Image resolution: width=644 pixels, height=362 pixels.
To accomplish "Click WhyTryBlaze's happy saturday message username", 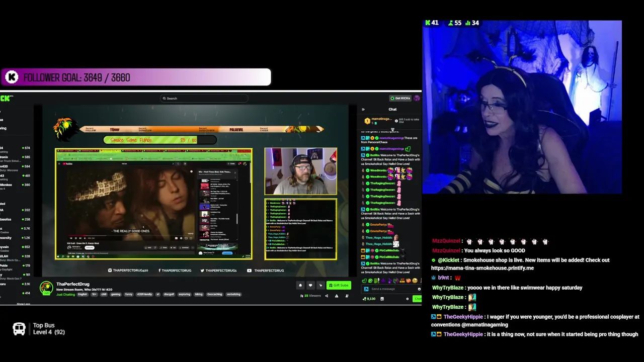I will point(447,288).
